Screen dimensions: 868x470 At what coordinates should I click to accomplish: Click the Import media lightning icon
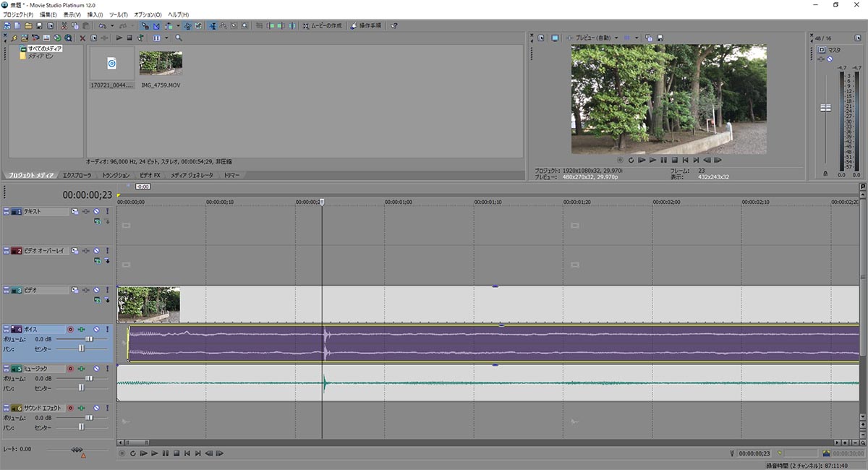pos(14,38)
